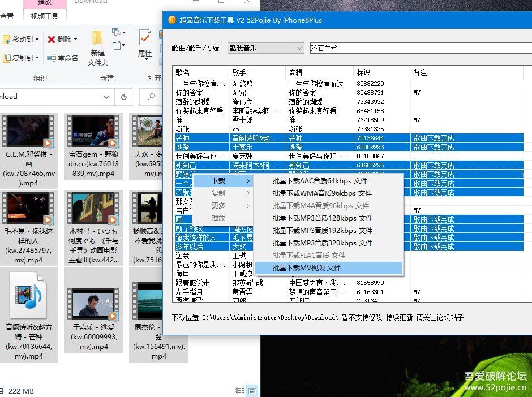The height and width of the screenshot is (397, 532).
Task: Click the 专辑 column header
Action: (x=320, y=72)
